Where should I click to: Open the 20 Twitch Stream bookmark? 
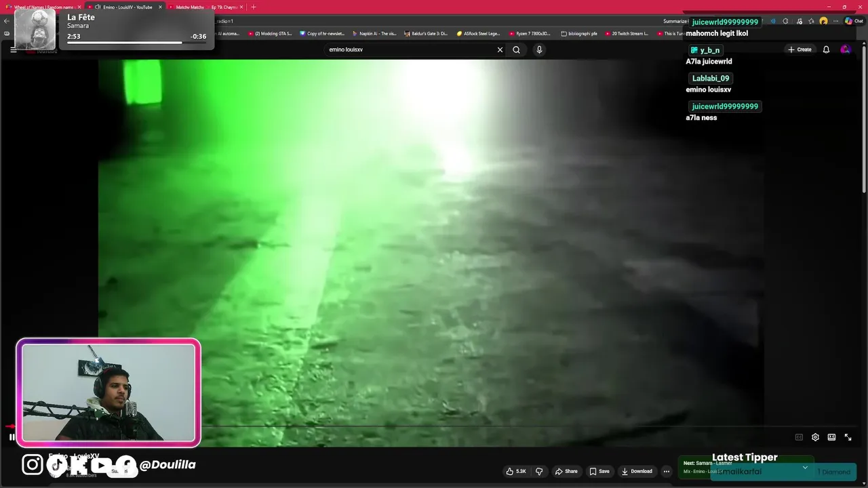tap(627, 33)
